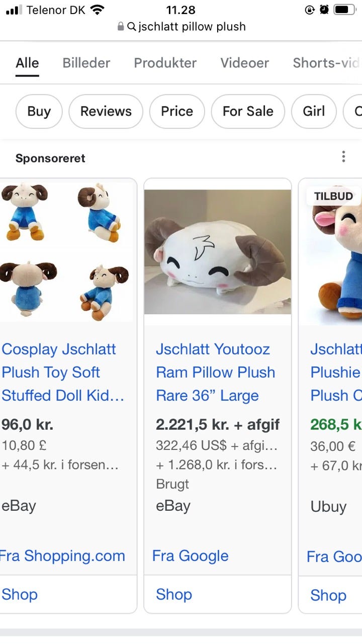The height and width of the screenshot is (644, 362).
Task: Open the three-dot sponsored options menu
Action: 343,157
